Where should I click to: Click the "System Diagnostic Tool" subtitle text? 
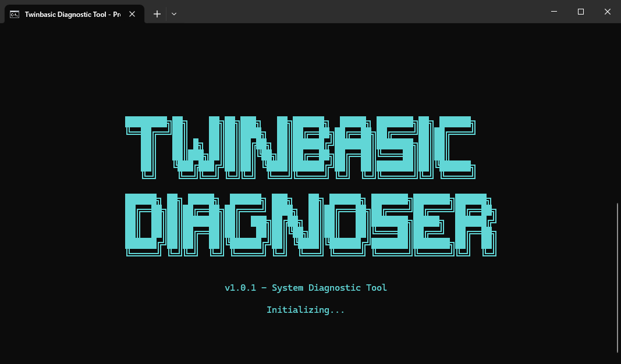pos(329,288)
